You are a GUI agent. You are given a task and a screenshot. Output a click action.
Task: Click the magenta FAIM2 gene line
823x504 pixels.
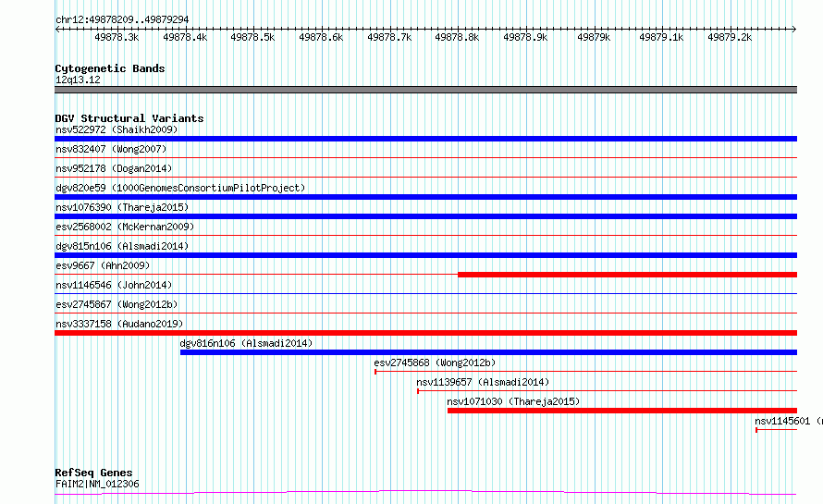coord(425,492)
